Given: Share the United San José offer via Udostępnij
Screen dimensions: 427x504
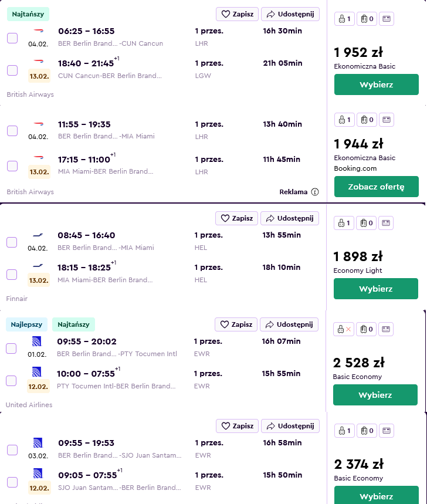Looking at the screenshot, I should [x=290, y=426].
